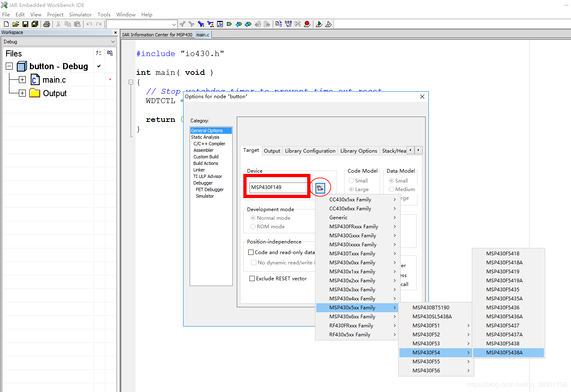Viewport: 571px width, 392px height.
Task: Click the New document toolbar icon
Action: [x=6, y=24]
